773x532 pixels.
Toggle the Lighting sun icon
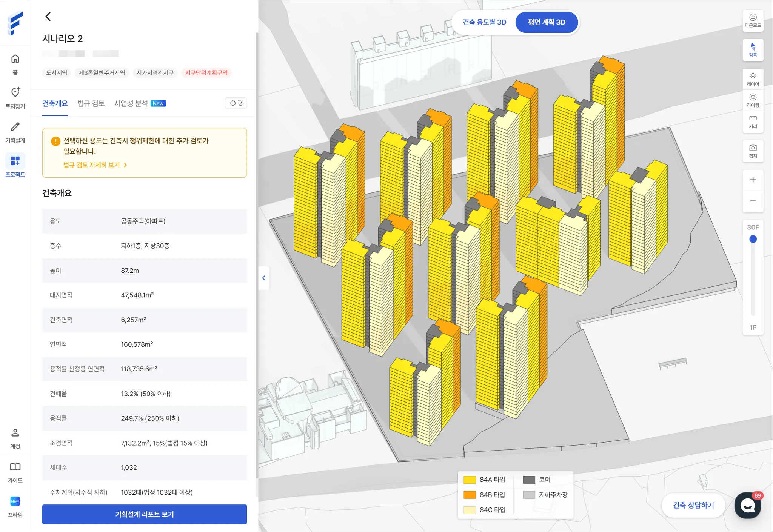click(x=753, y=100)
